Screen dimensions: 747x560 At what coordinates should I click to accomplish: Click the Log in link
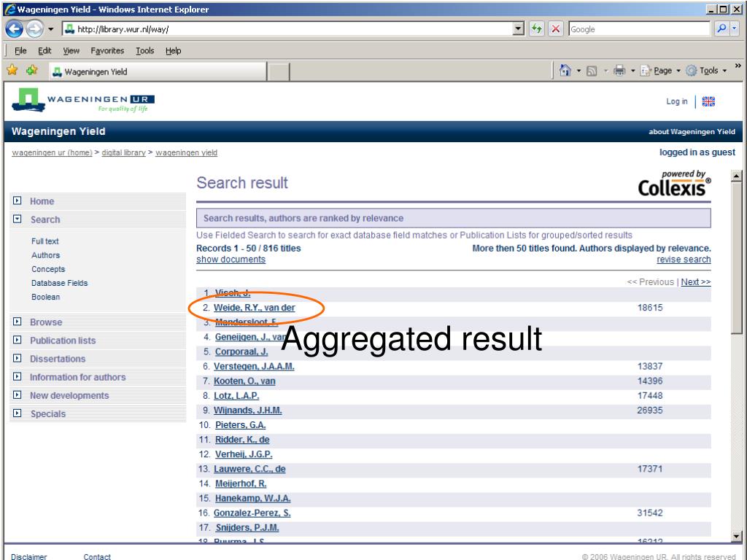click(x=676, y=101)
